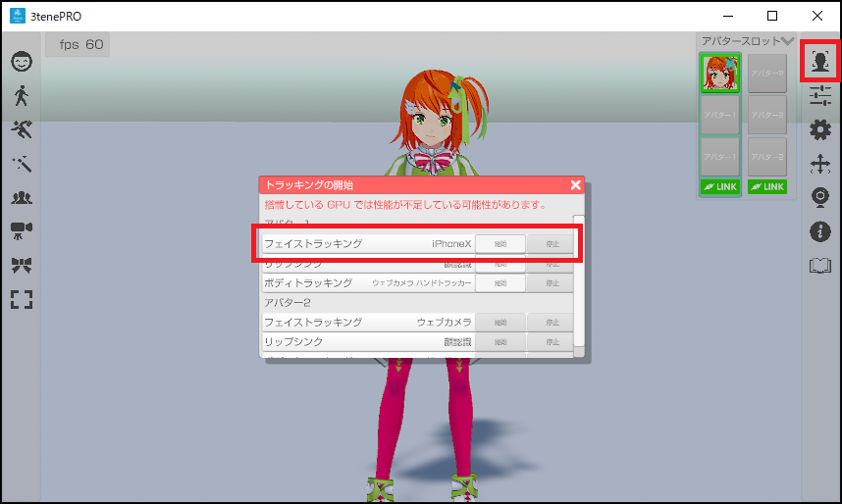The width and height of the screenshot is (842, 504).
Task: Click the iPhoneX device label
Action: point(451,244)
